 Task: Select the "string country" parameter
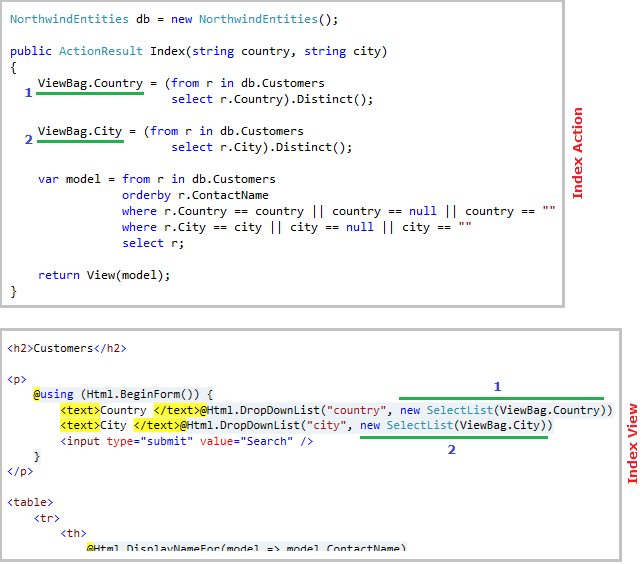(241, 52)
